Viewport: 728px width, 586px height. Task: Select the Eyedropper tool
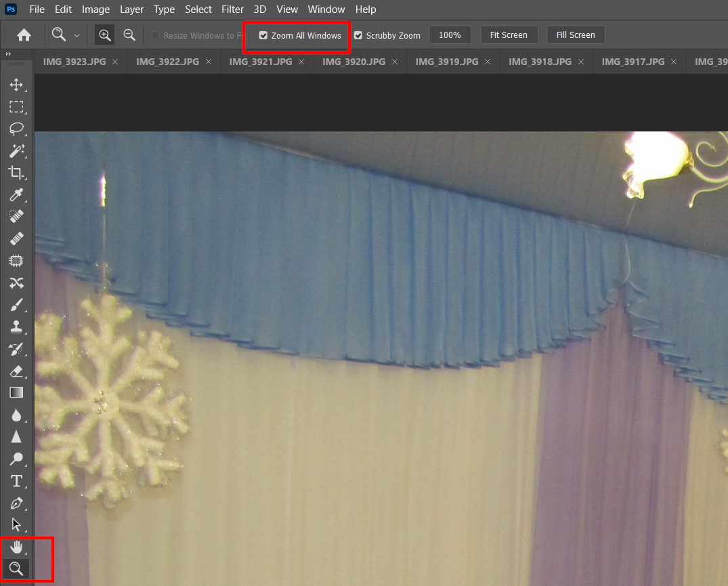pos(16,194)
